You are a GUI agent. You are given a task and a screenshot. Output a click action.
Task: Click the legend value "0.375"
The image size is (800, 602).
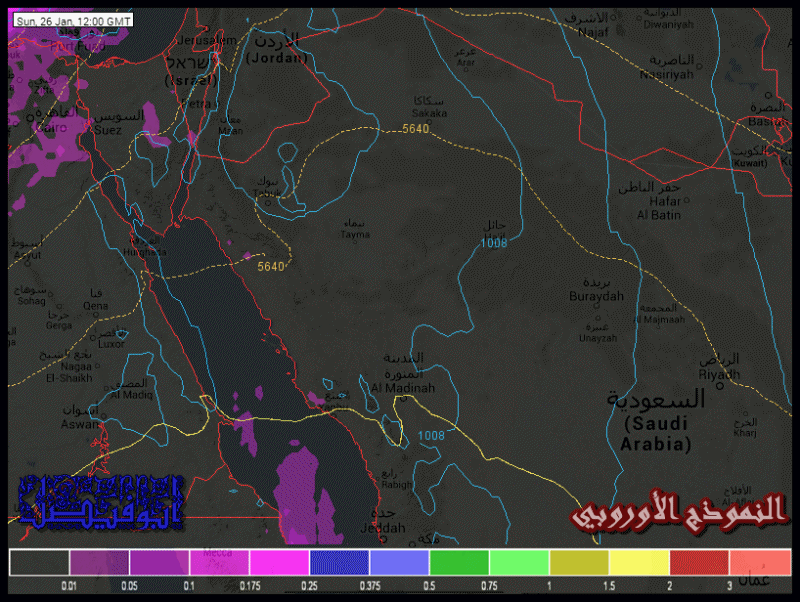(x=370, y=586)
